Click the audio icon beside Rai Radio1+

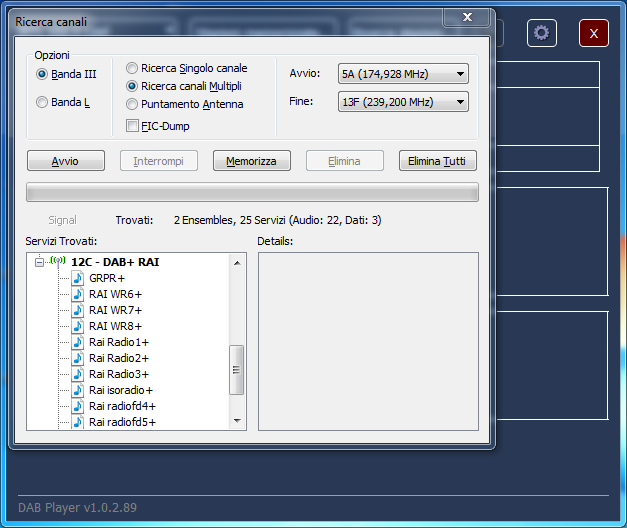point(78,342)
